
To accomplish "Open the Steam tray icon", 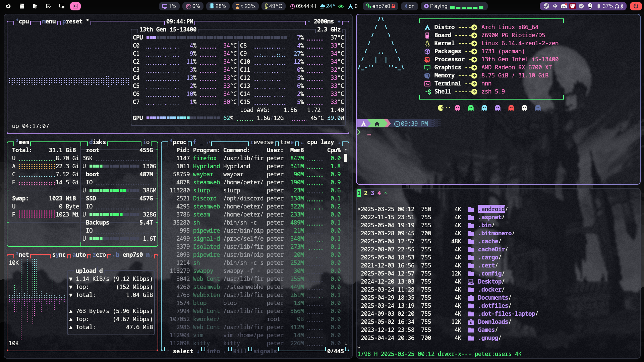I will pyautogui.click(x=546, y=6).
